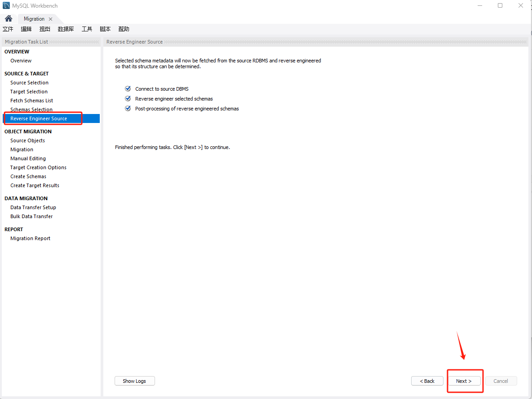The width and height of the screenshot is (532, 399).
Task: Minimize the MySQL Workbench window
Action: (x=480, y=5)
